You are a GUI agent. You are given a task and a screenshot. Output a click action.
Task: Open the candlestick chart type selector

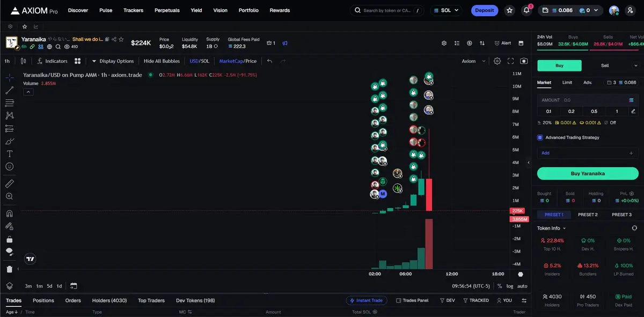pos(23,61)
